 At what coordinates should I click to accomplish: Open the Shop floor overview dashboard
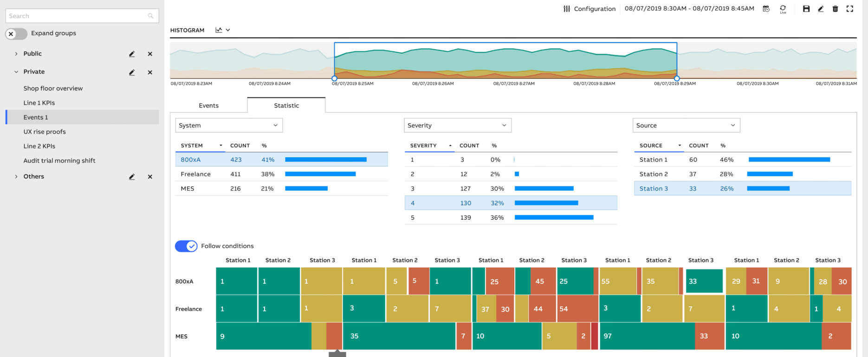click(53, 89)
